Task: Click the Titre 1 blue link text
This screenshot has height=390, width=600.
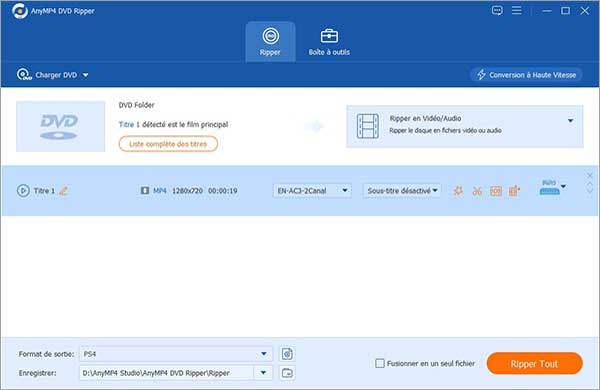Action: [126, 124]
